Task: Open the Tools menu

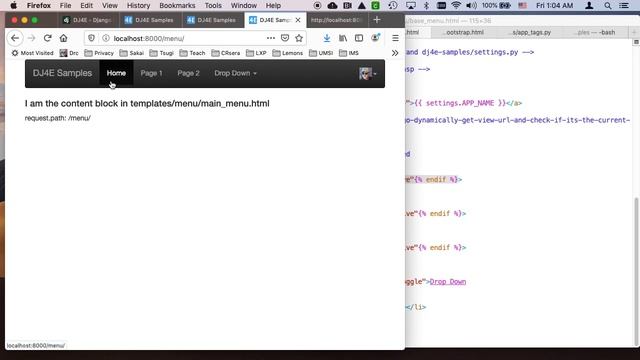Action: (x=213, y=6)
